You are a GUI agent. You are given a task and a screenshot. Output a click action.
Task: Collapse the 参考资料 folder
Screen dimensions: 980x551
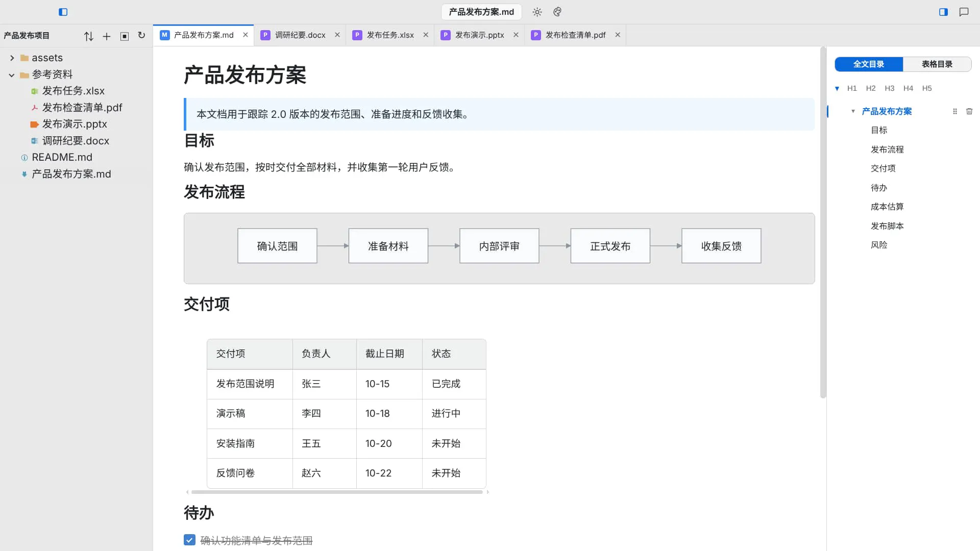pyautogui.click(x=12, y=75)
